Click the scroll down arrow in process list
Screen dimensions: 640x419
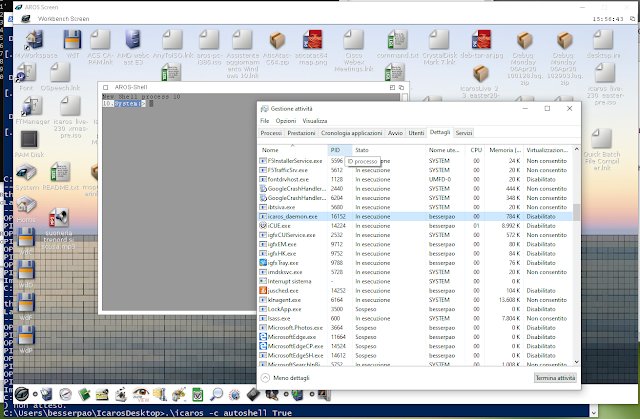click(x=576, y=362)
